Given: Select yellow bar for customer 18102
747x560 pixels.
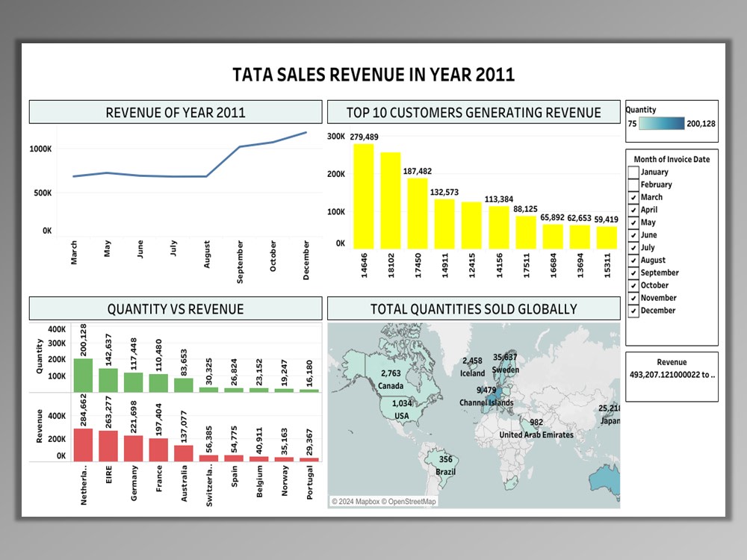Looking at the screenshot, I should coord(391,200).
